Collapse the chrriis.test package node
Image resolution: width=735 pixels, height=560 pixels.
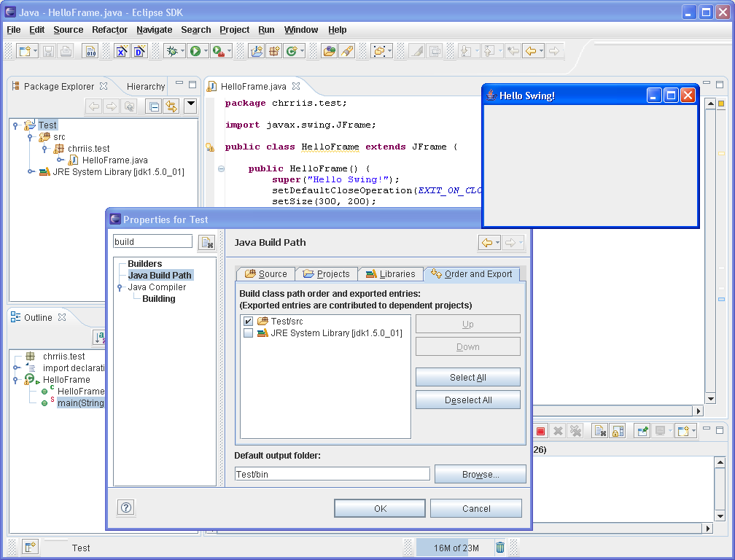click(x=44, y=149)
